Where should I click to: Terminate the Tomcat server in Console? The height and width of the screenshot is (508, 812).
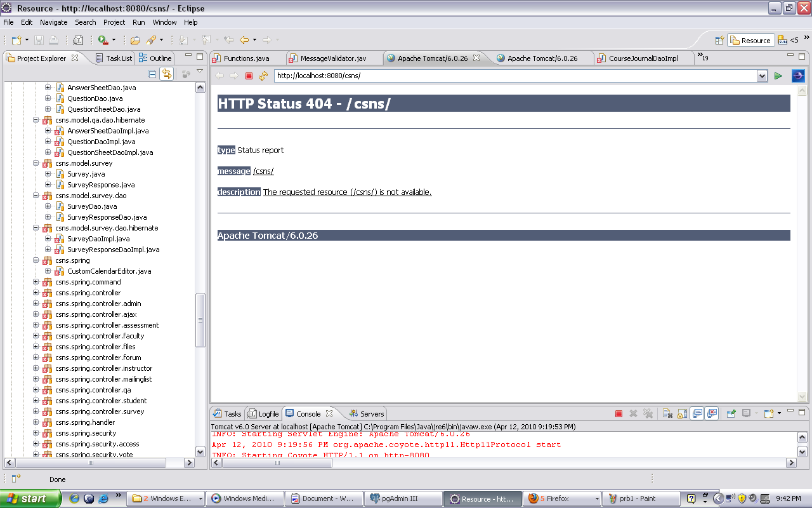pyautogui.click(x=619, y=414)
